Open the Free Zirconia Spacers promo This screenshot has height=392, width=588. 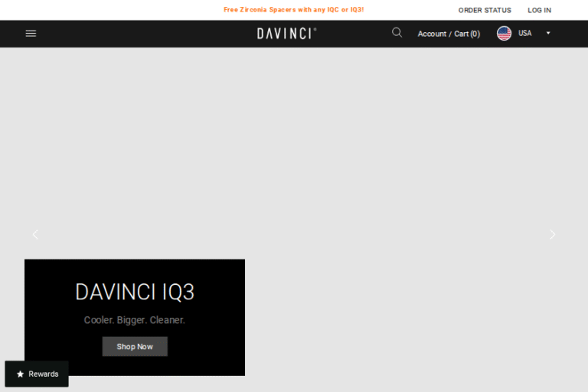point(293,10)
